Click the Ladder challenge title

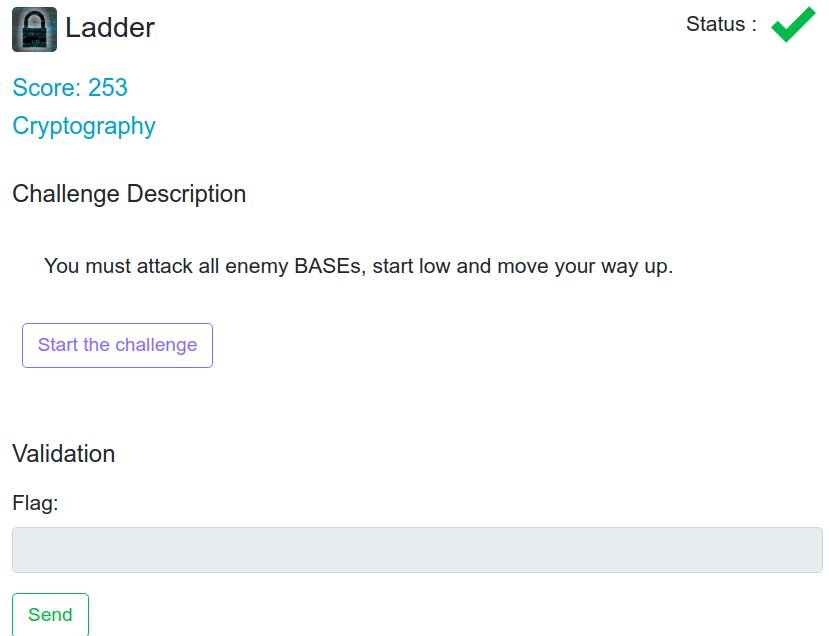click(x=110, y=27)
